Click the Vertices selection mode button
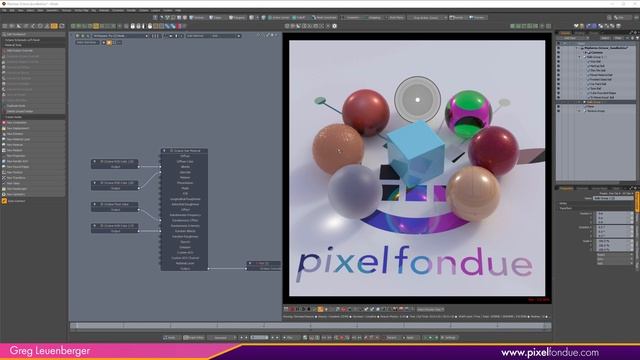Image resolution: width=640 pixels, height=360 pixels. [x=198, y=18]
